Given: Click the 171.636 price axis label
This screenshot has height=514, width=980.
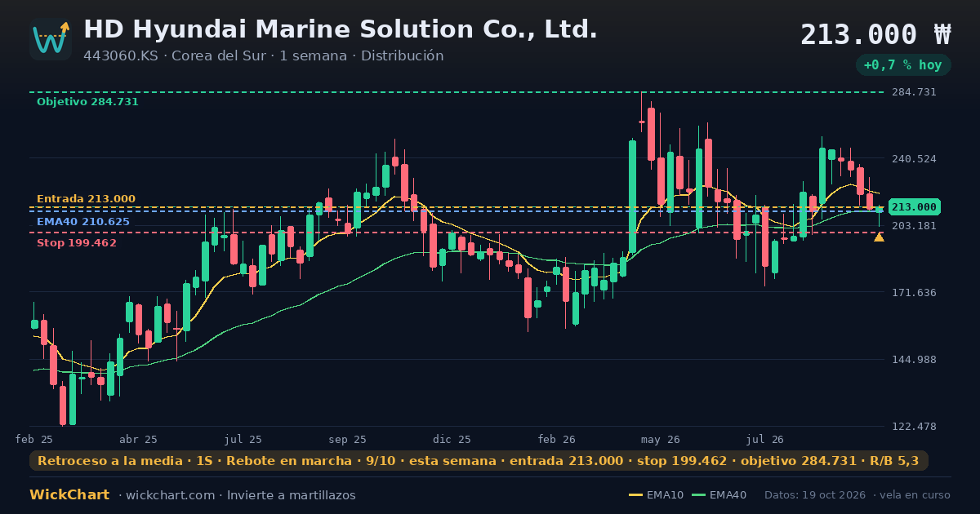Looking at the screenshot, I should point(914,293).
